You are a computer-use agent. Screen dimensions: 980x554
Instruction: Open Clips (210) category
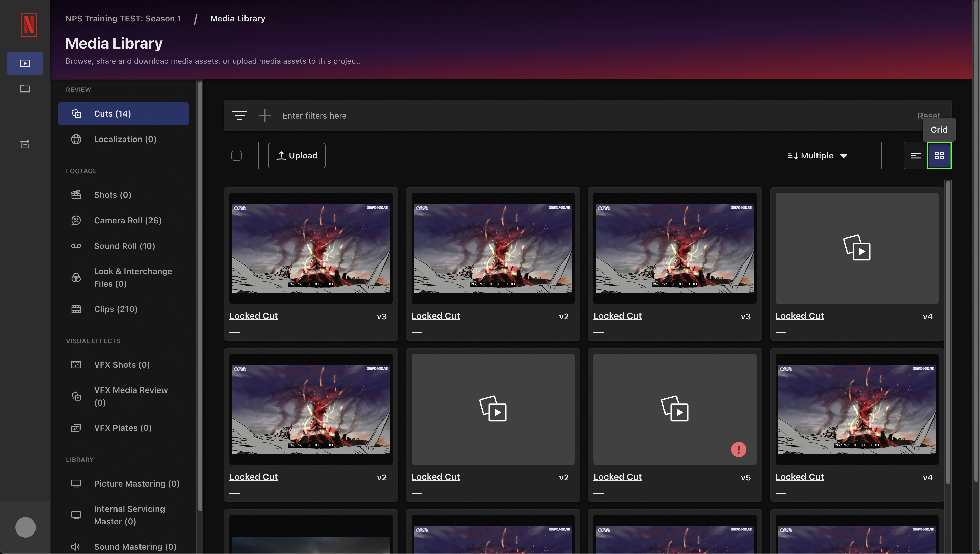coord(123,309)
